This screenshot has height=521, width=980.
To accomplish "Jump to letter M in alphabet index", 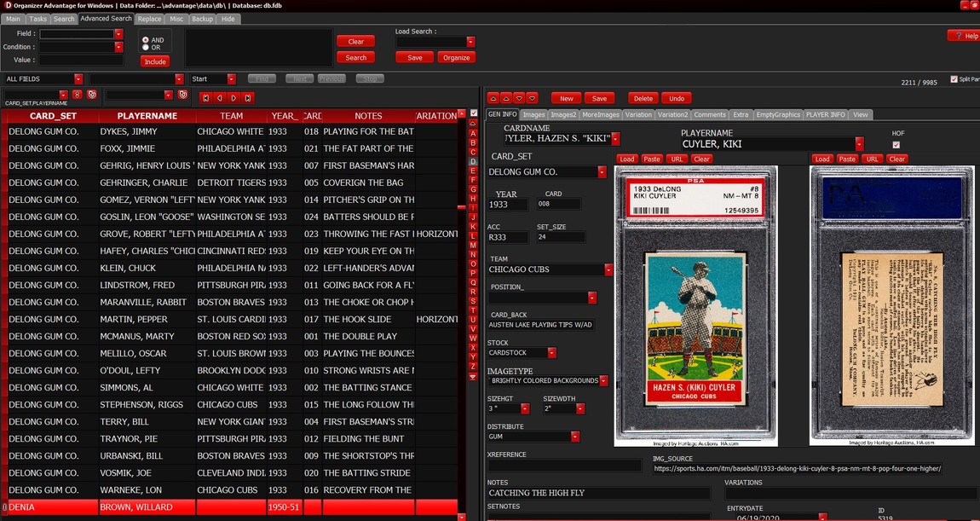I will point(473,245).
